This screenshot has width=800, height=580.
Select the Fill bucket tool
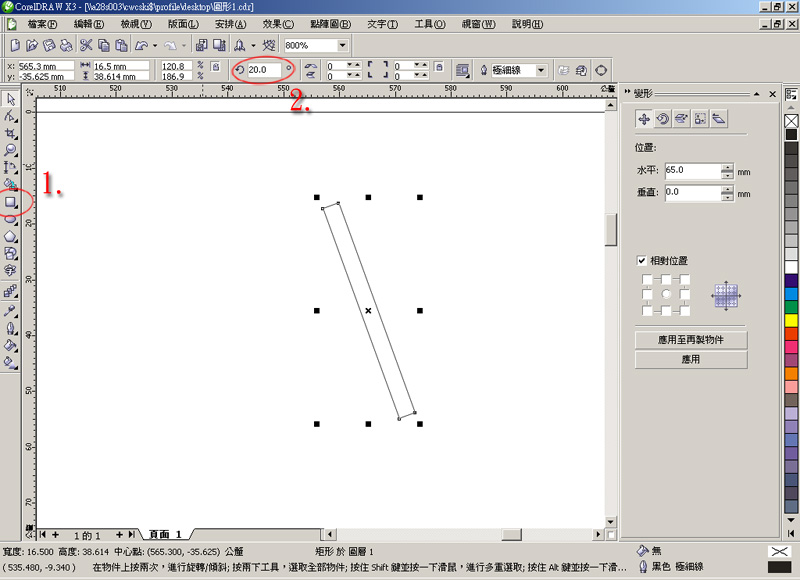coord(11,345)
